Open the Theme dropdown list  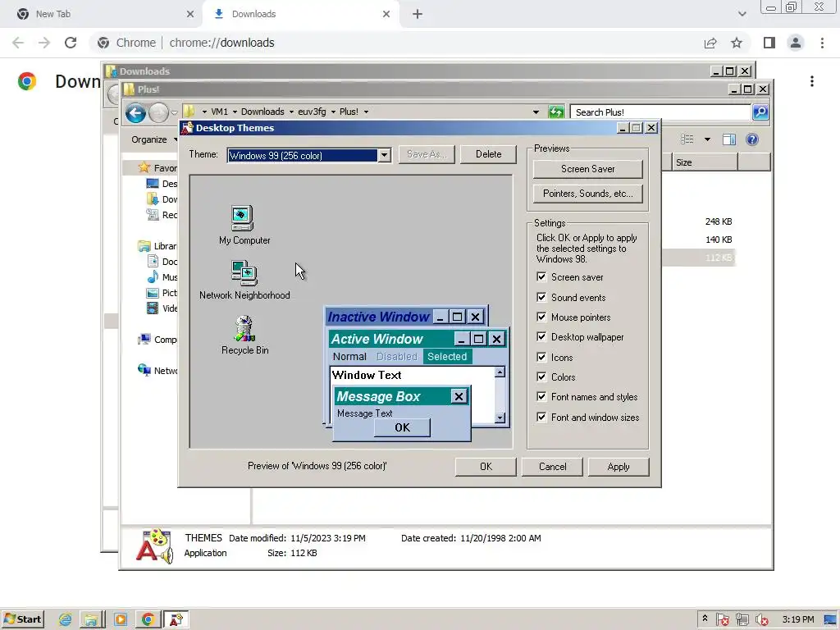coord(384,155)
